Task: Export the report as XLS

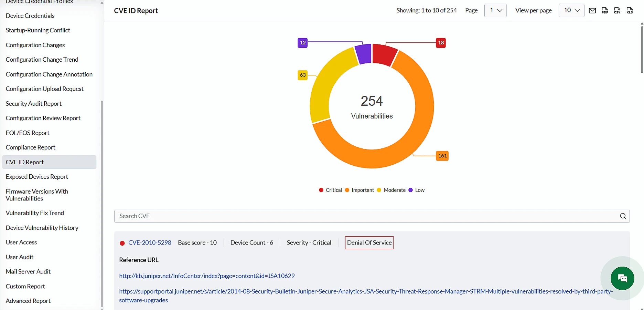Action: 629,10
